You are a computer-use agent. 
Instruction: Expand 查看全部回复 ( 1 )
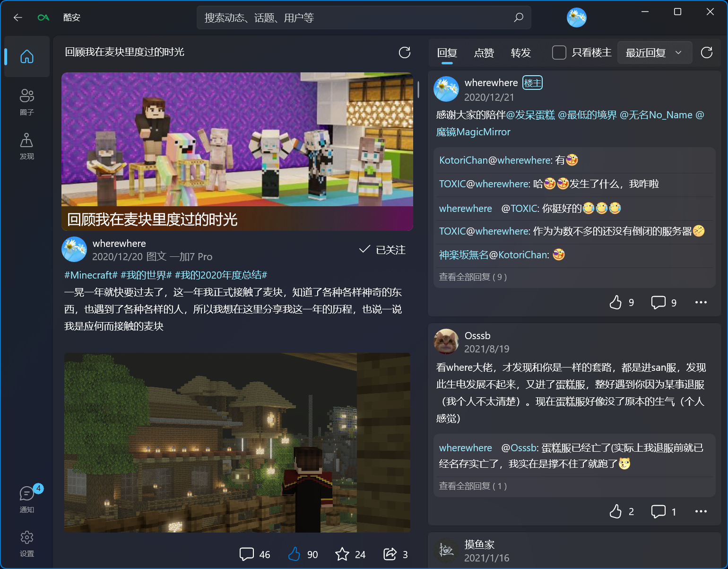(x=473, y=486)
